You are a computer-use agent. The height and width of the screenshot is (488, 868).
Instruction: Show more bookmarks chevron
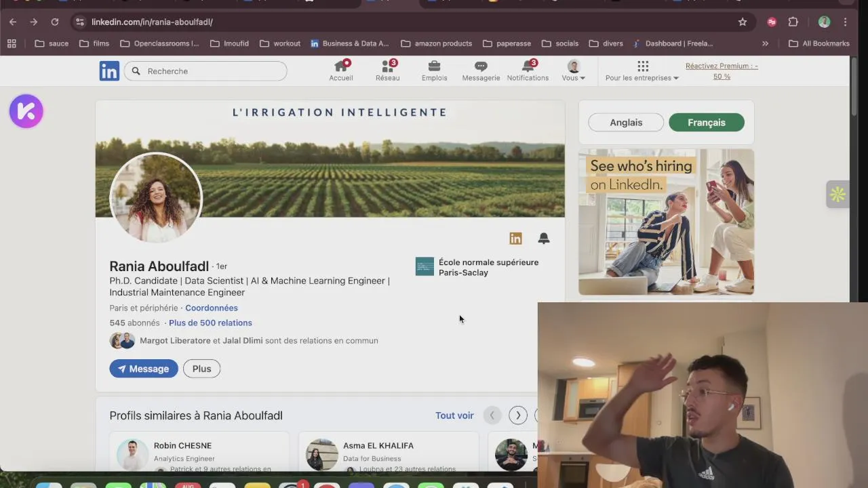click(765, 43)
